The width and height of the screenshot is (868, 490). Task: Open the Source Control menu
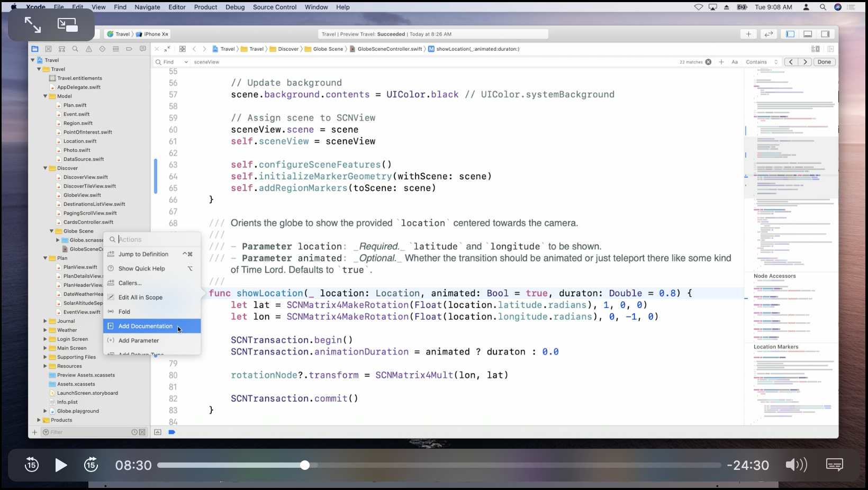[x=275, y=7]
